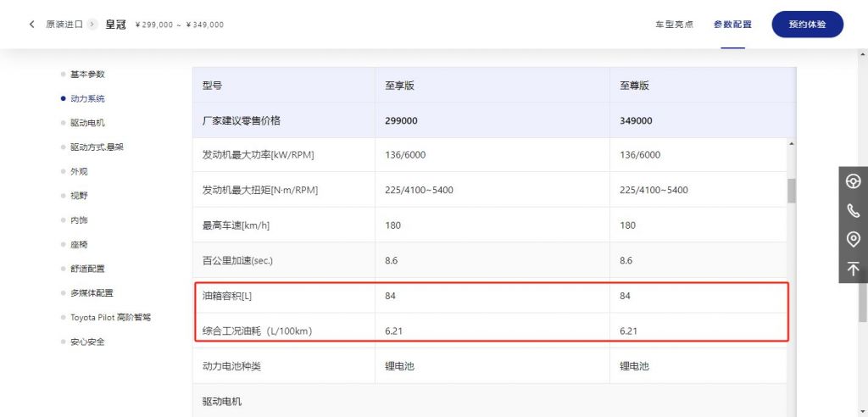
Task: Click the table's inner scrollbar thumb
Action: point(791,191)
